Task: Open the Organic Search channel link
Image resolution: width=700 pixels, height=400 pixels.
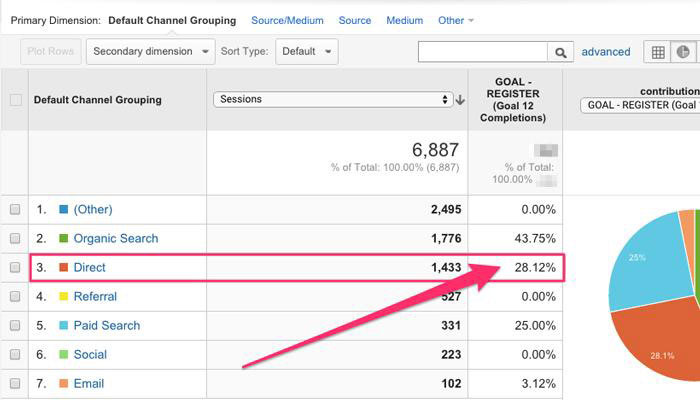Action: pos(116,238)
